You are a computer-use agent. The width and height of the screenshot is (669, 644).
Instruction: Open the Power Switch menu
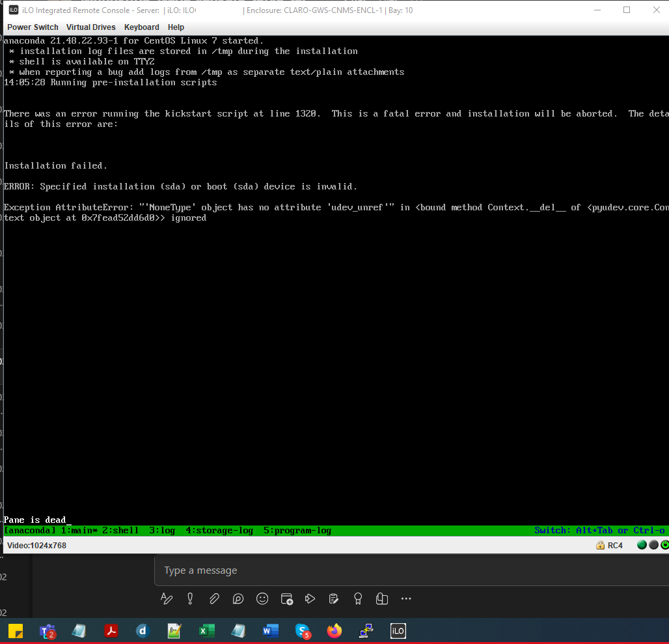33,27
